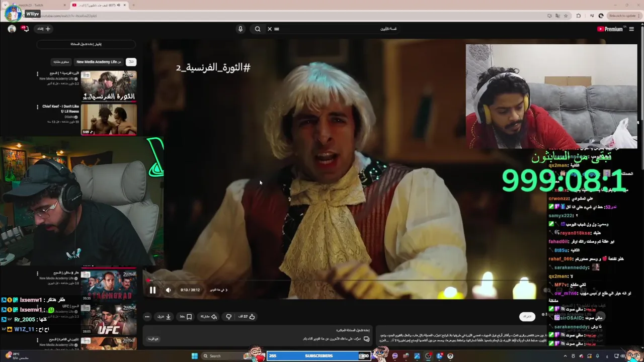The image size is (644, 362).
Task: Open a new browser tab with plus
Action: pos(133,5)
